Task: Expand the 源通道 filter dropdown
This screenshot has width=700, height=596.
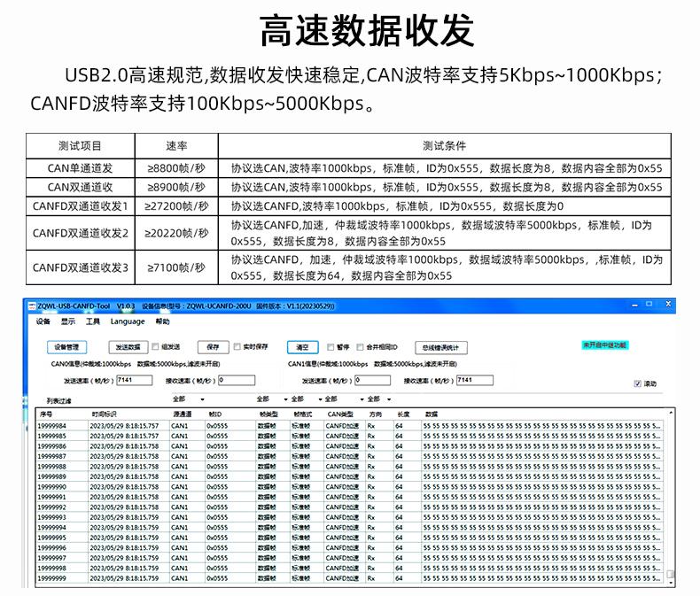Action: coord(189,399)
